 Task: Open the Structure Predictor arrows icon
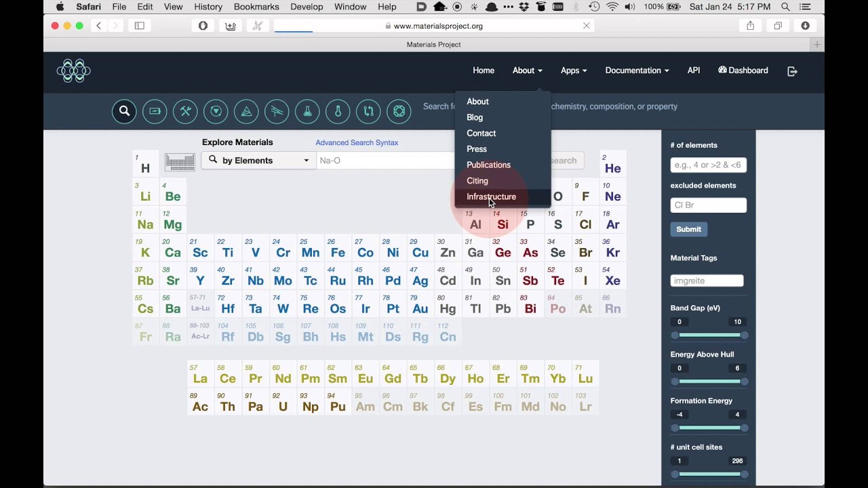click(368, 111)
